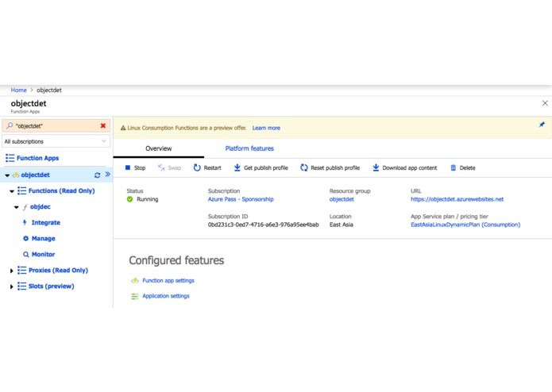Click the Delete toolbar label
Viewport: 552px width, 392px height.
468,168
